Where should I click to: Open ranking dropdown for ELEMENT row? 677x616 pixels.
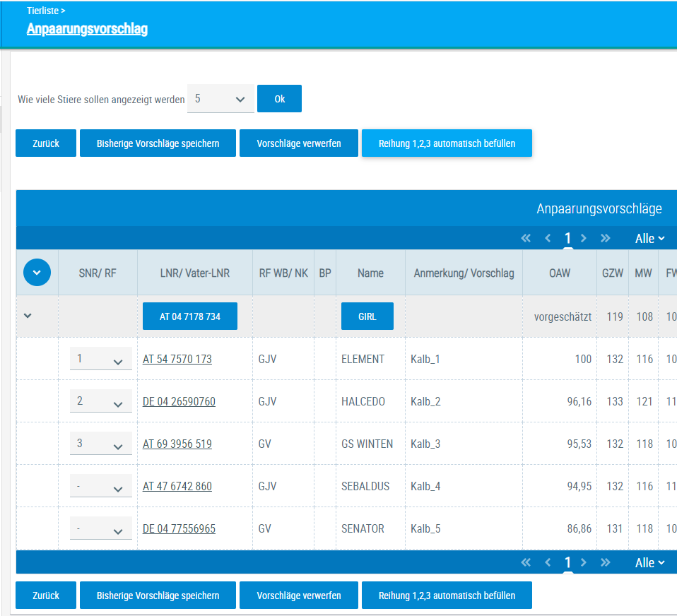coord(100,360)
